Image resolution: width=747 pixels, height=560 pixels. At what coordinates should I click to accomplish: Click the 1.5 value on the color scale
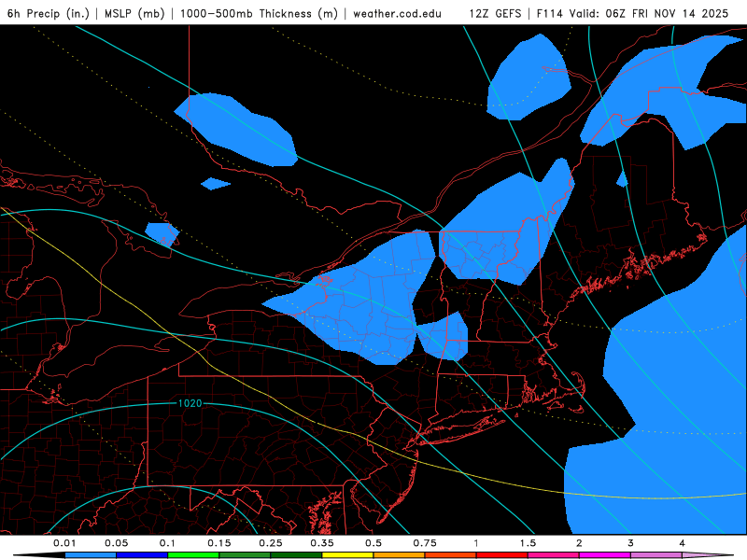[x=528, y=543]
